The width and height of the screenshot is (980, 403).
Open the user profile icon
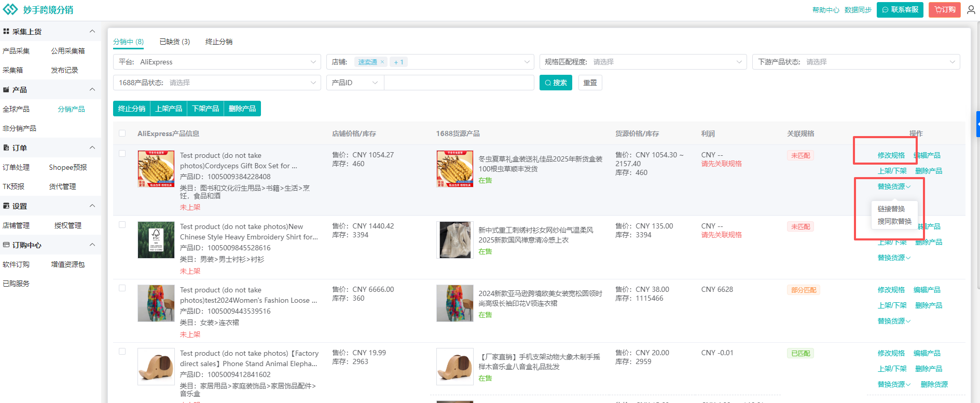971,10
